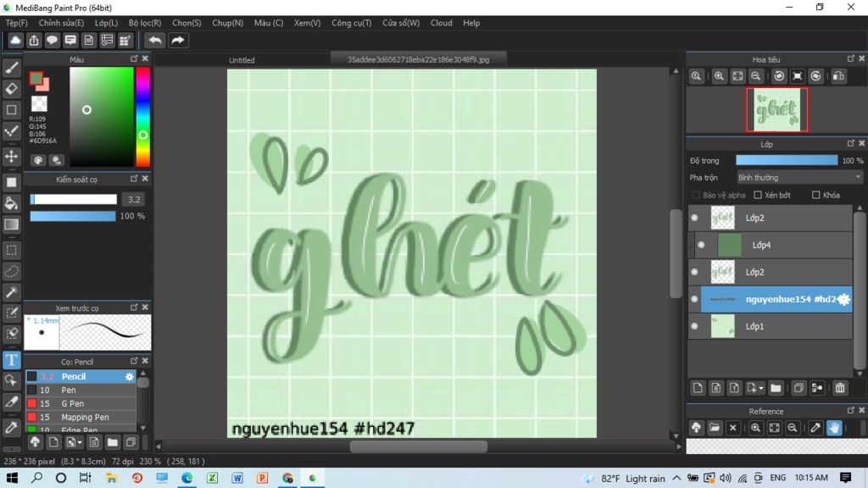
Task: Select the Brush tool
Action: pos(11,68)
